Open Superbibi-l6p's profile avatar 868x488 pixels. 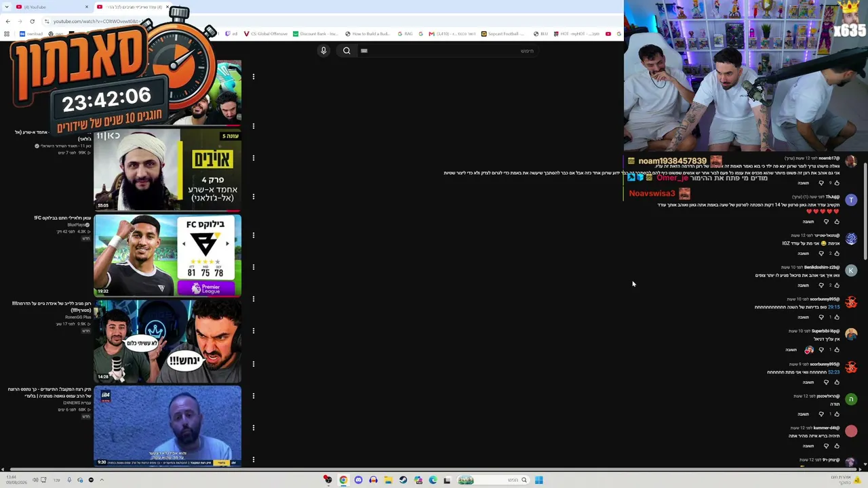point(851,334)
